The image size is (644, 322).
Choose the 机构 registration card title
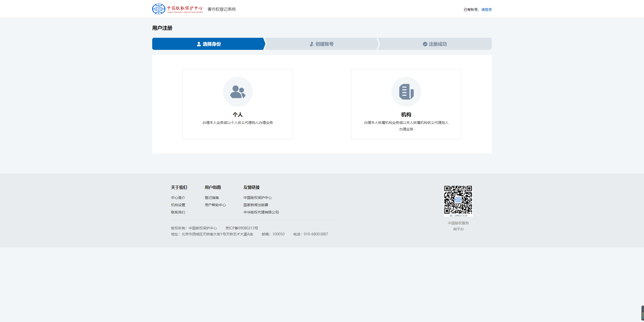[406, 115]
